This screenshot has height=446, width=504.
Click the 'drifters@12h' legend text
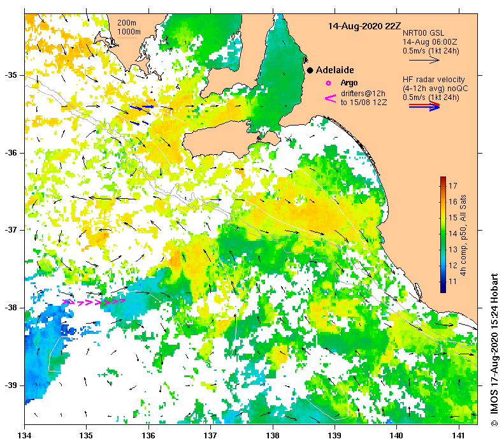coord(363,94)
